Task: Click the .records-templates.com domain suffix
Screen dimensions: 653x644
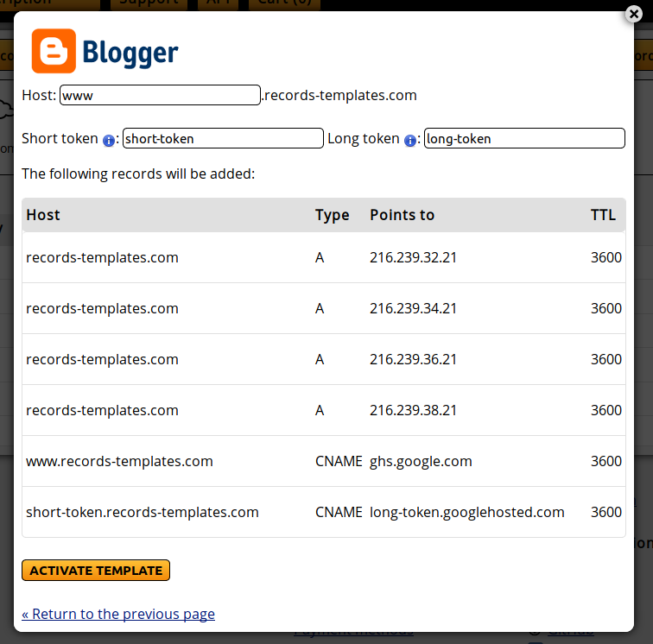Action: click(339, 95)
